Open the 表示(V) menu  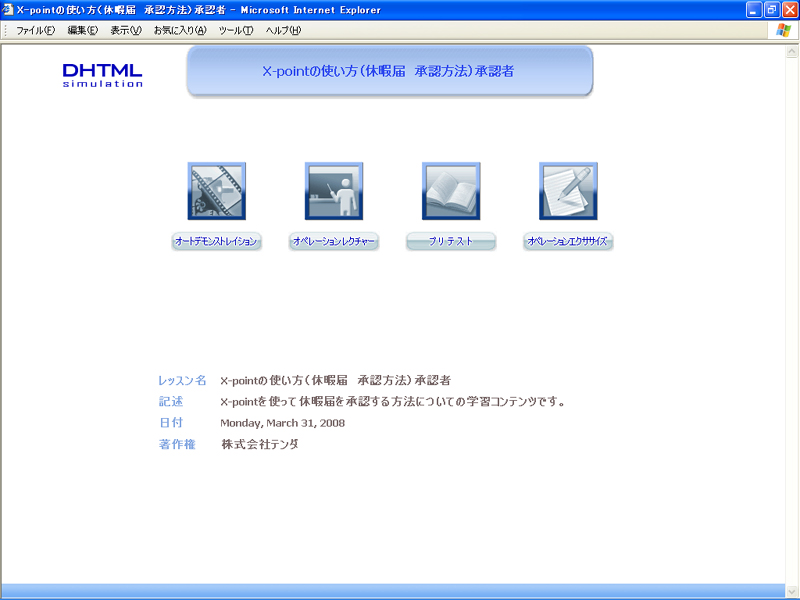tap(126, 31)
